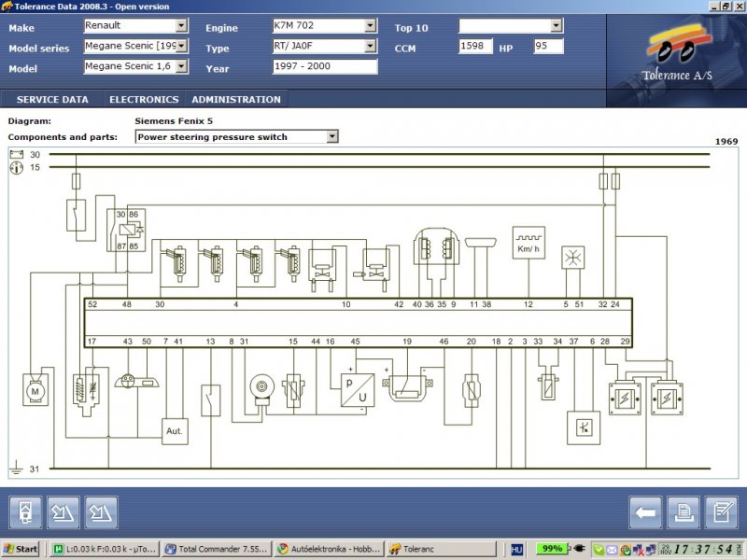Click the first measurement triangle icon next to the multimeter
The image size is (747, 560).
pyautogui.click(x=63, y=512)
